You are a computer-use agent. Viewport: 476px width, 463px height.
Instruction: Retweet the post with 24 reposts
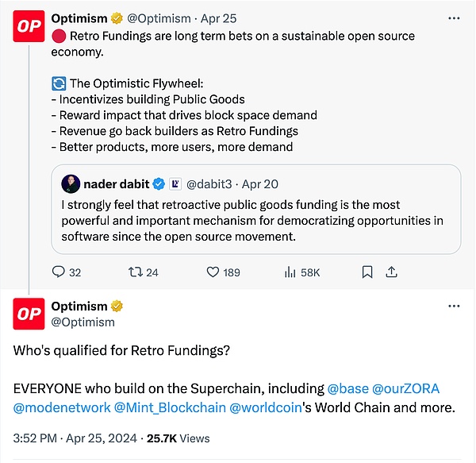point(133,272)
